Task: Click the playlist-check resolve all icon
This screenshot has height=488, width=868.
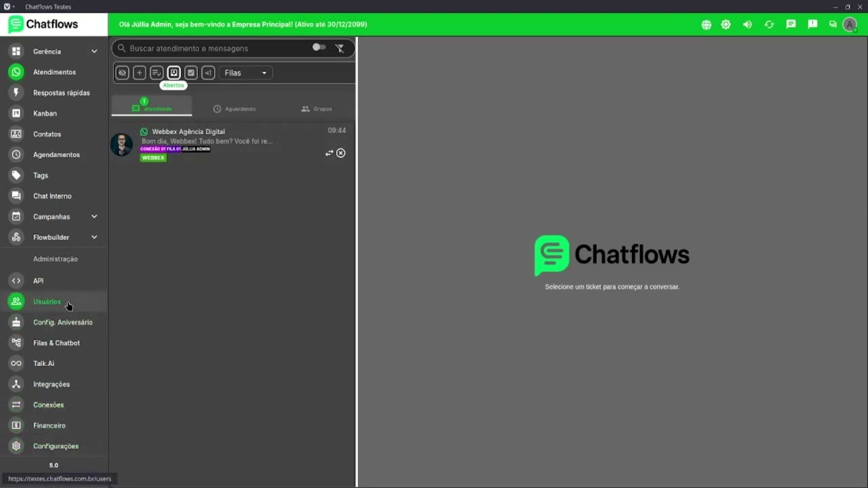Action: 157,73
